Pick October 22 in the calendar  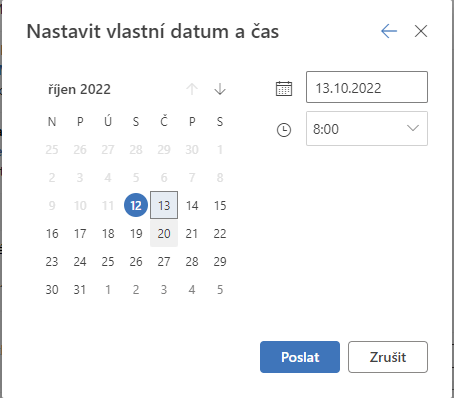pos(220,233)
